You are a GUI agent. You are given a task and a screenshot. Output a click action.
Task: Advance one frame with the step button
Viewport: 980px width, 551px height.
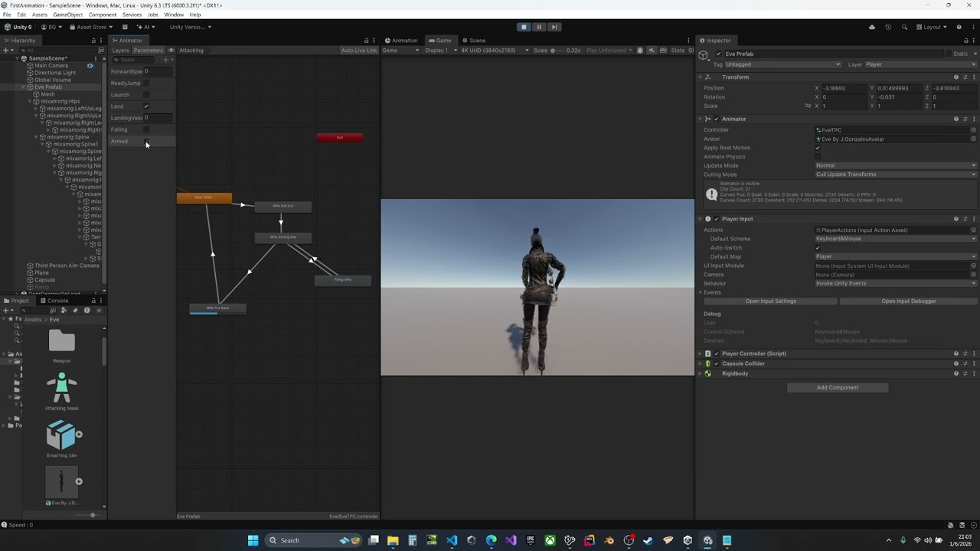click(x=554, y=27)
